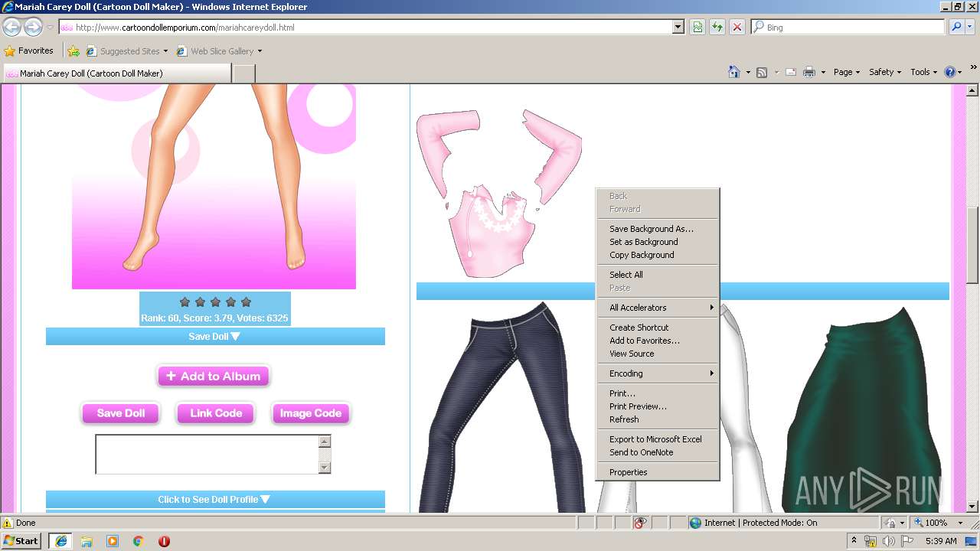Open Google Chrome taskbar icon

coord(139,541)
